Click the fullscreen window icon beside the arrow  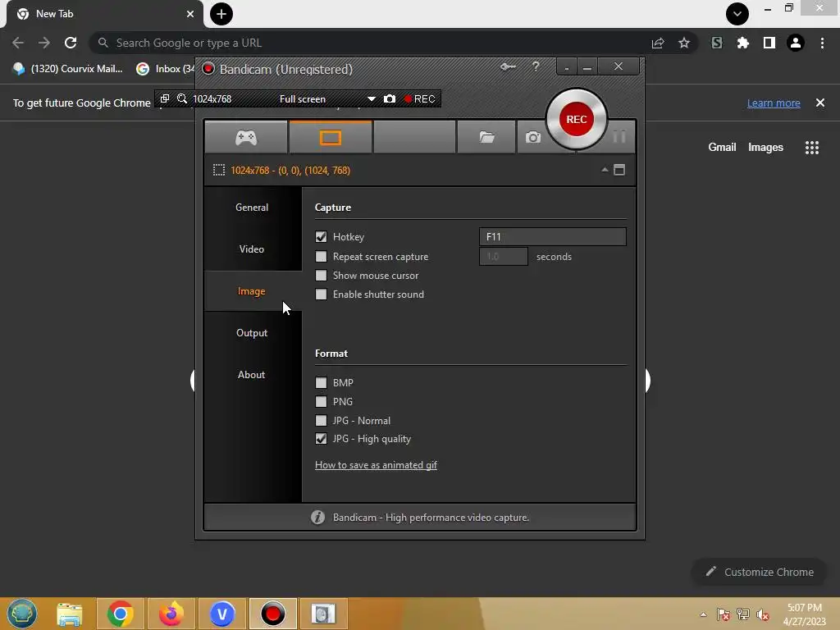tap(619, 170)
